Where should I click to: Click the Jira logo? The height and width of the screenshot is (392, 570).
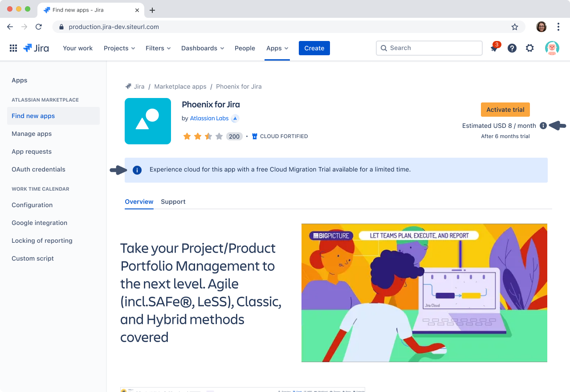click(36, 48)
